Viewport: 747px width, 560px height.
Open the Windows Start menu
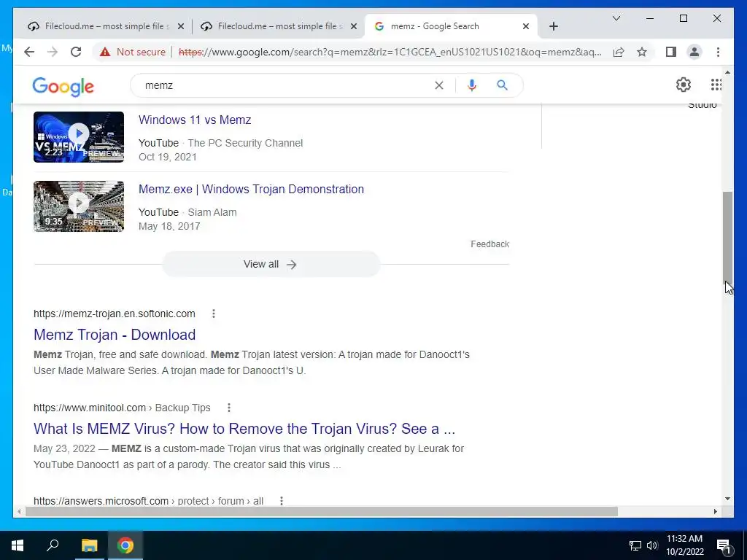(x=18, y=545)
